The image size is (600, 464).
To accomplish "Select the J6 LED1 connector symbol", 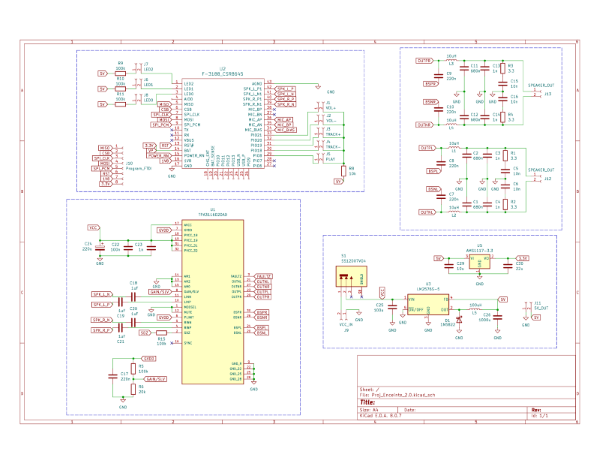I will (x=137, y=84).
